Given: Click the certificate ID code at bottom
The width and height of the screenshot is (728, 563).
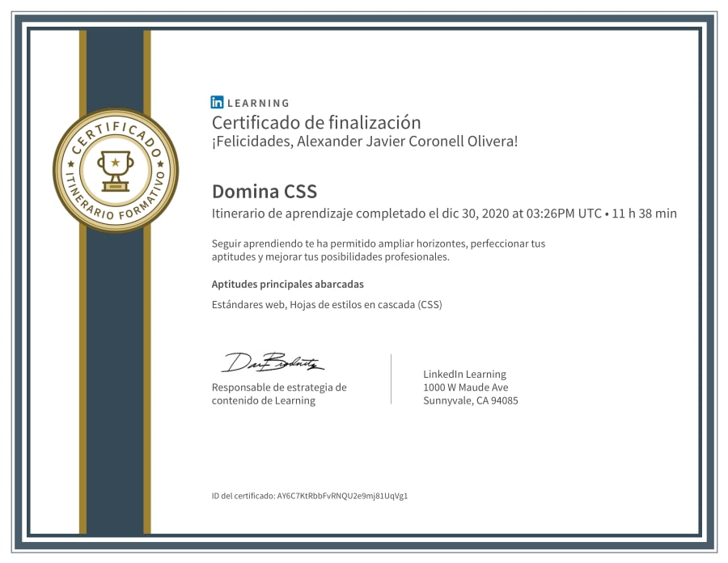Looking at the screenshot, I should tap(342, 496).
